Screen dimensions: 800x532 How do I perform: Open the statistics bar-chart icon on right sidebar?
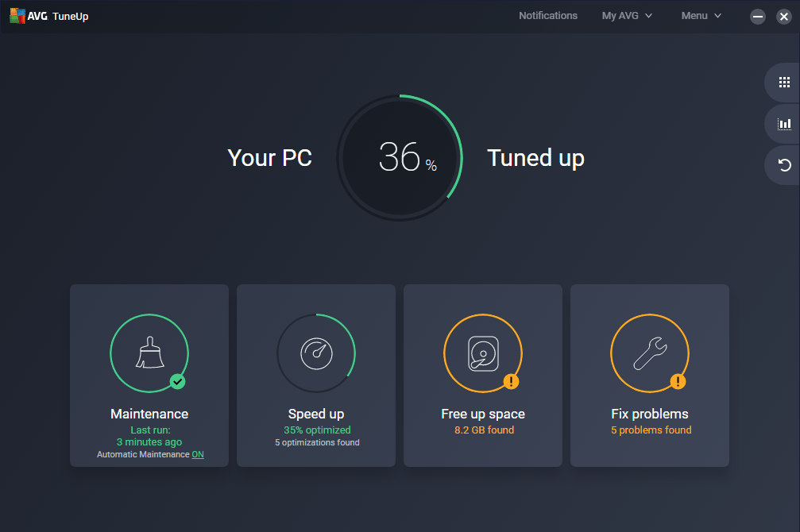point(783,123)
